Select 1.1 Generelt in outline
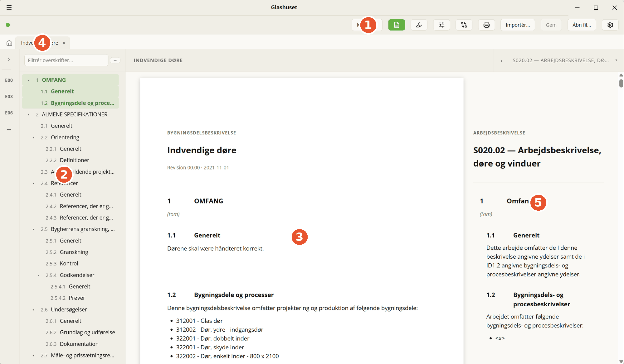Image resolution: width=624 pixels, height=364 pixels. point(70,91)
